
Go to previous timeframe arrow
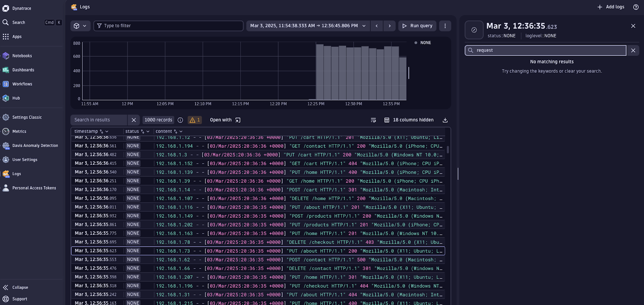point(377,26)
